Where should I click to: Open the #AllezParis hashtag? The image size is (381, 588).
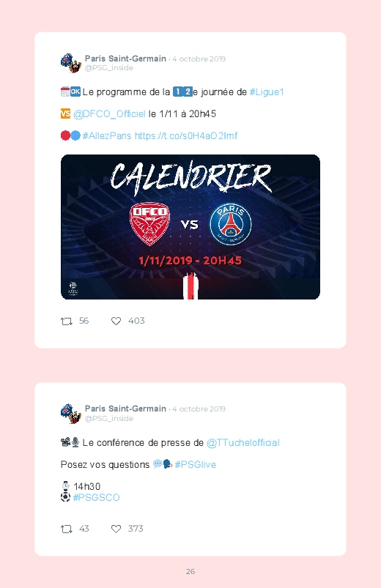[107, 135]
